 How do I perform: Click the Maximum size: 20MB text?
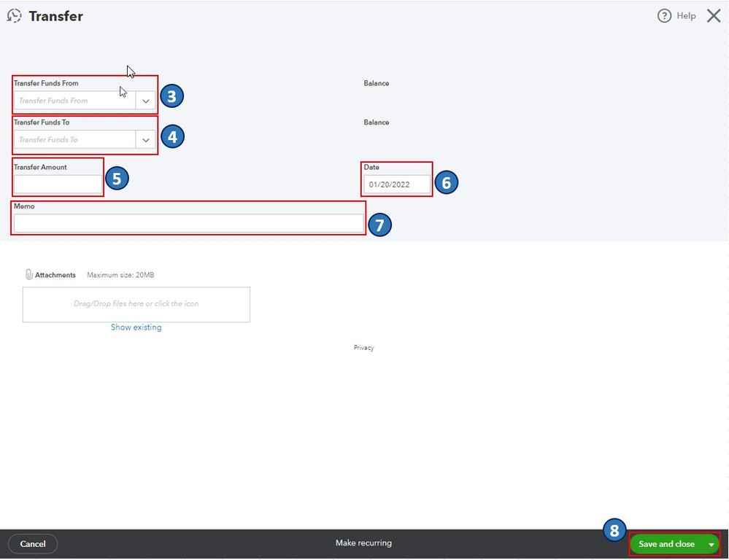tap(120, 275)
